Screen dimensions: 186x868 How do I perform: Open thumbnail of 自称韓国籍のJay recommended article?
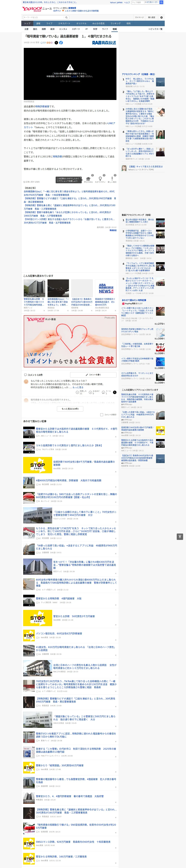(x=58, y=288)
